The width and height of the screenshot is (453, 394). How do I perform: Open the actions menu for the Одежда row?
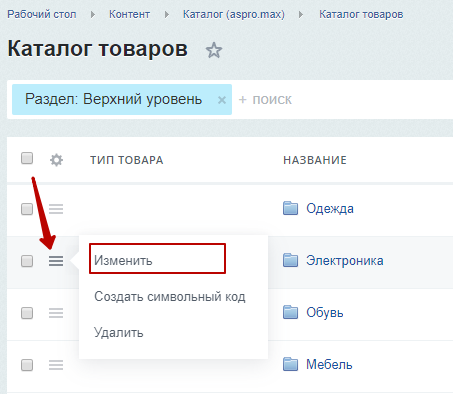[56, 209]
